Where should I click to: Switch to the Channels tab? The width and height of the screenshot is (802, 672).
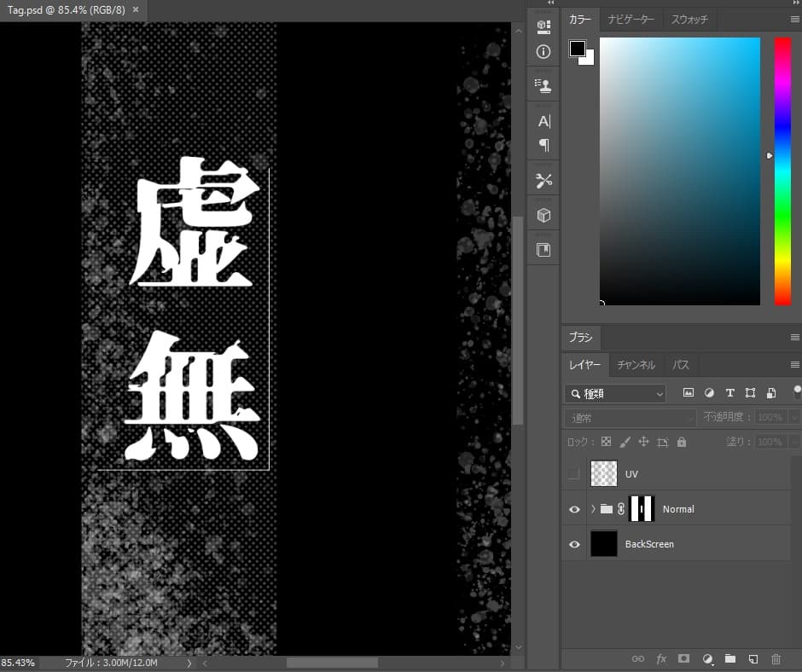636,364
